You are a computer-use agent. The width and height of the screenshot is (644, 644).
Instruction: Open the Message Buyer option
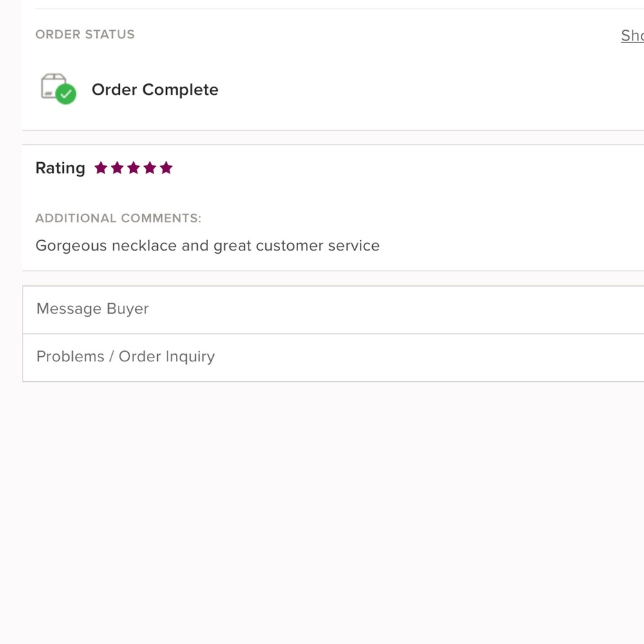point(93,309)
